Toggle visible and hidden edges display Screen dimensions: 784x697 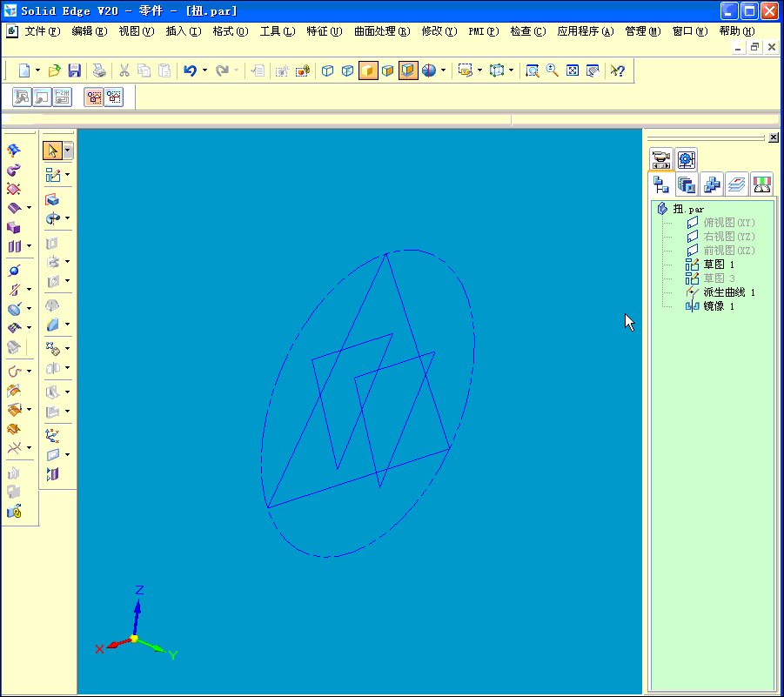click(x=347, y=70)
